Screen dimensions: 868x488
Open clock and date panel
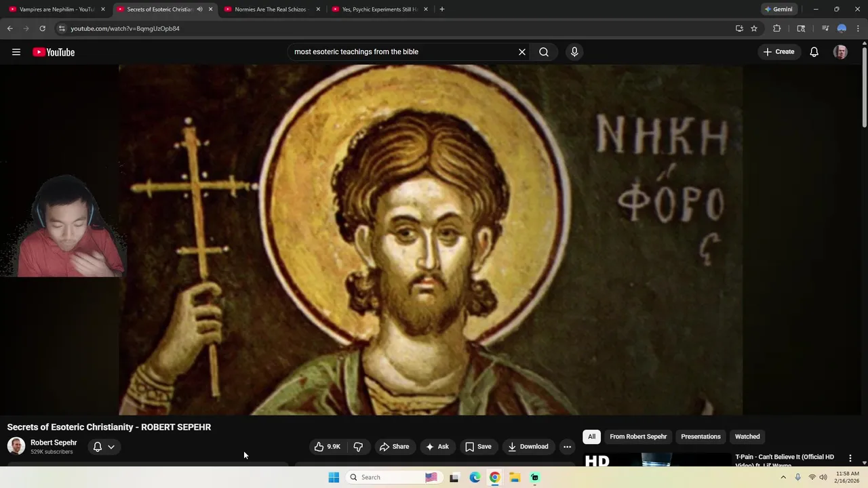(848, 477)
